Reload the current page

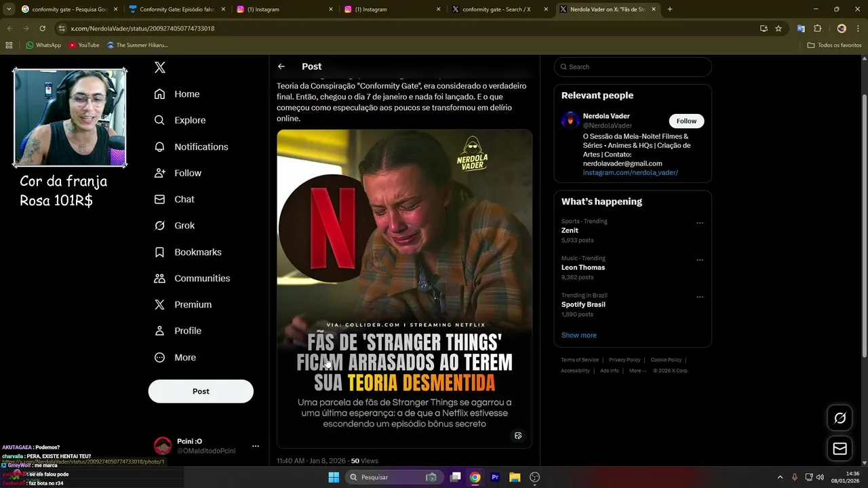point(42,28)
